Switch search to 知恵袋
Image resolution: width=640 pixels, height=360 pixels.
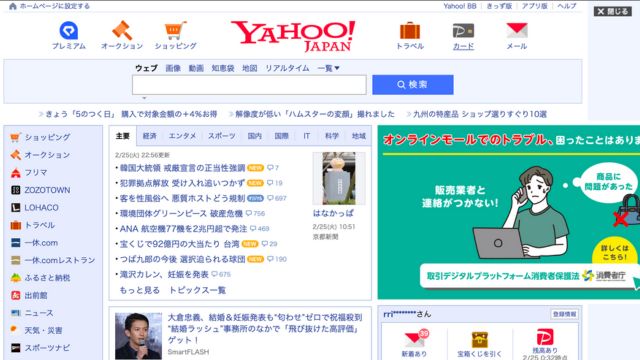pyautogui.click(x=223, y=68)
